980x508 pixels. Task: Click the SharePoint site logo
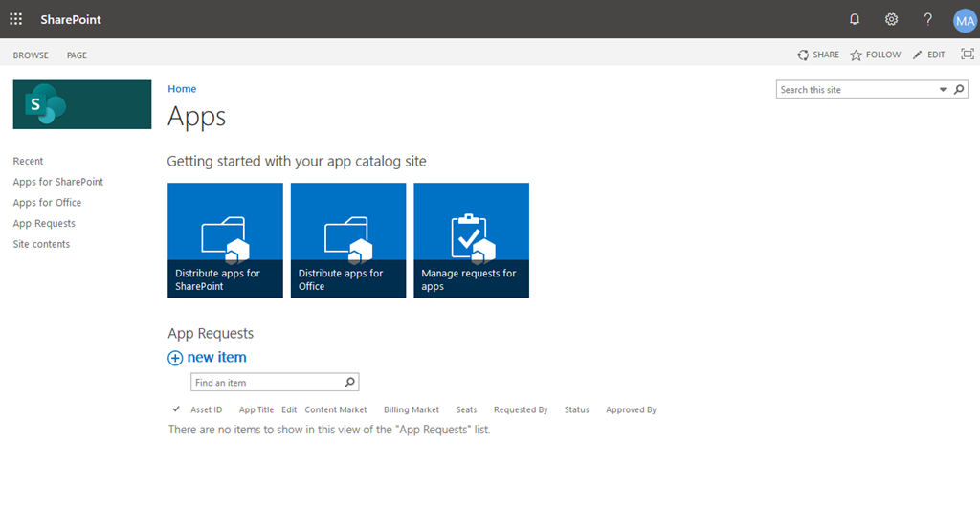point(82,104)
